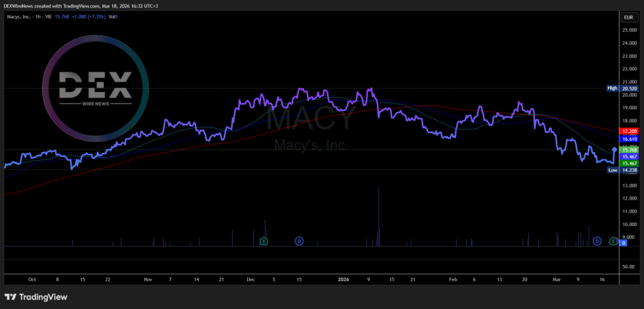Open the dividend marker near mid-December
This screenshot has height=309, width=644.
pos(299,241)
